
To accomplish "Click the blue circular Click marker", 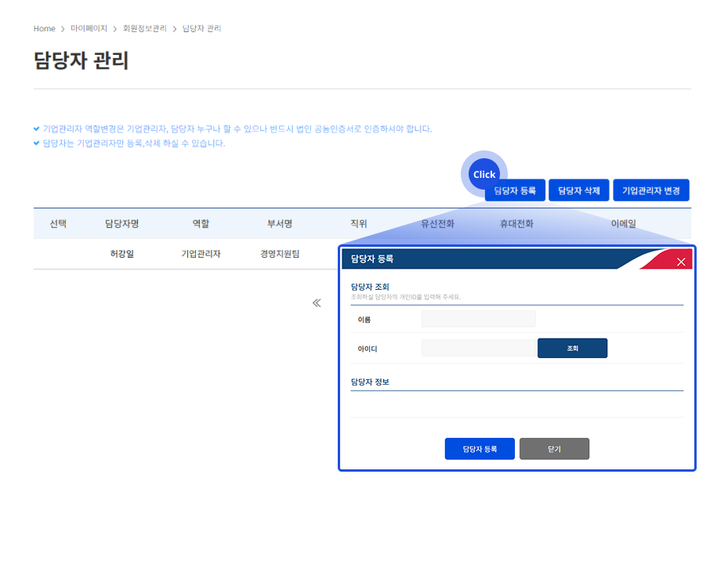I will [484, 174].
